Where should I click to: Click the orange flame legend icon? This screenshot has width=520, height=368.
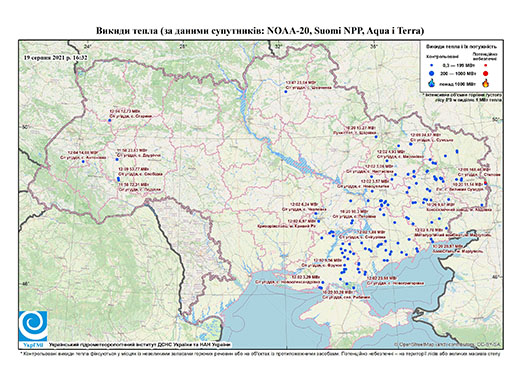485,83
